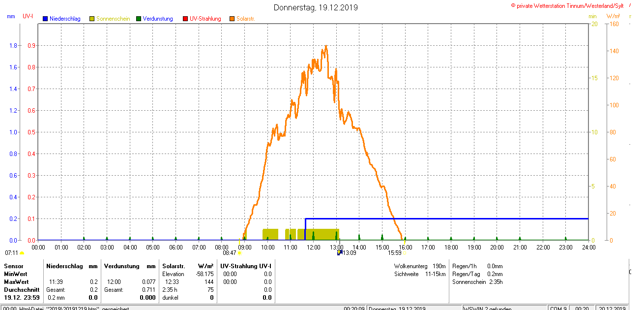644x310 pixels.
Task: Click the yellow min axis unit label
Action: pos(592,16)
